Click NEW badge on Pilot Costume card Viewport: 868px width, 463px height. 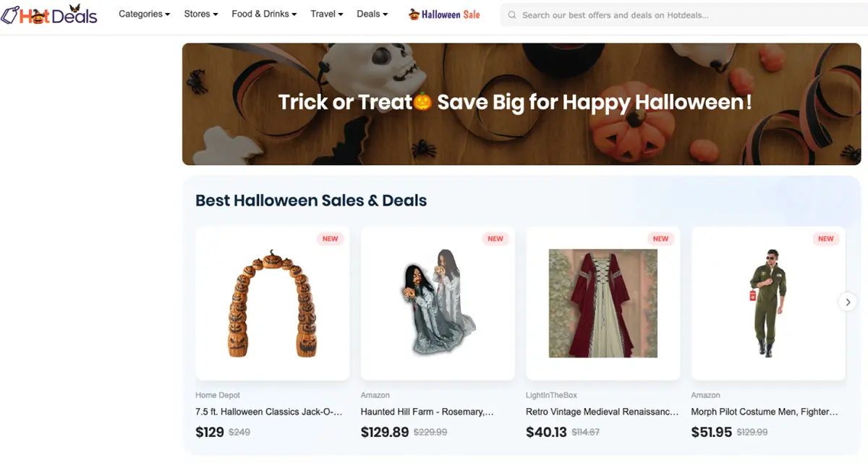click(825, 239)
